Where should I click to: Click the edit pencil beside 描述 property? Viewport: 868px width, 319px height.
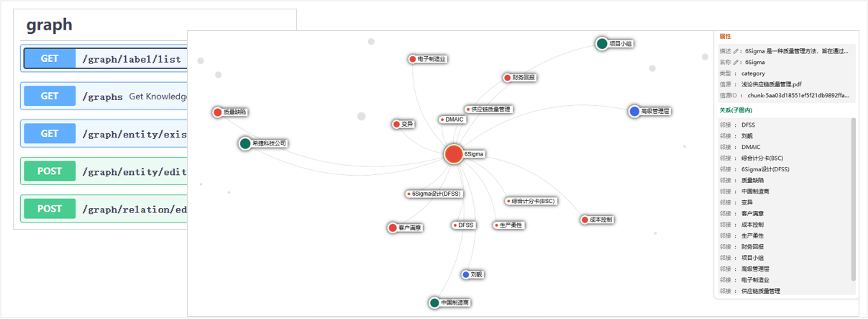click(x=736, y=51)
